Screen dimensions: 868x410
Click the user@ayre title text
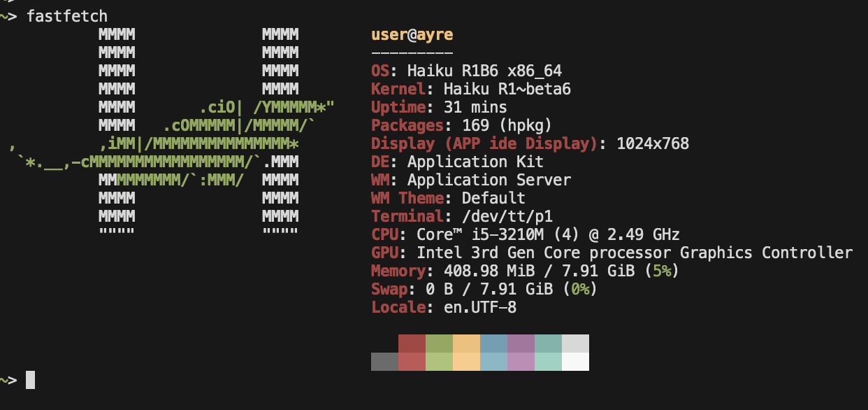(x=412, y=34)
